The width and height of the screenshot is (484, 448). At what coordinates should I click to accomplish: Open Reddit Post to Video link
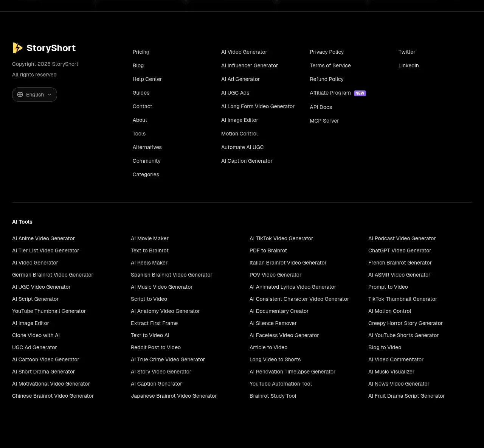point(156,347)
